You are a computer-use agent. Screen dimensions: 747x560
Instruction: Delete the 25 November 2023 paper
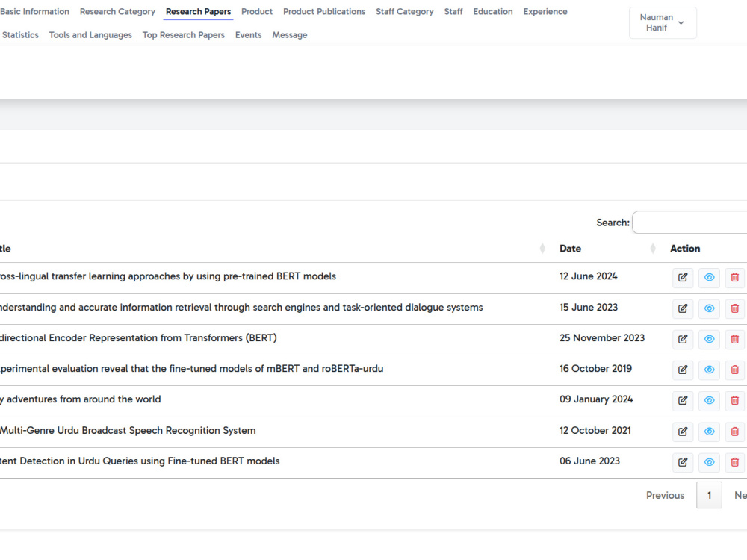coord(734,339)
